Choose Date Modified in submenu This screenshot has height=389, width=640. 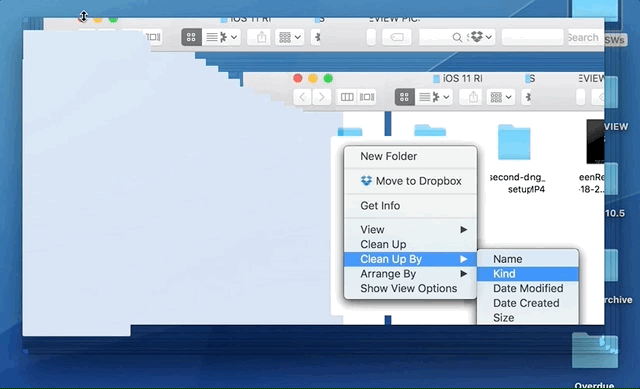528,289
